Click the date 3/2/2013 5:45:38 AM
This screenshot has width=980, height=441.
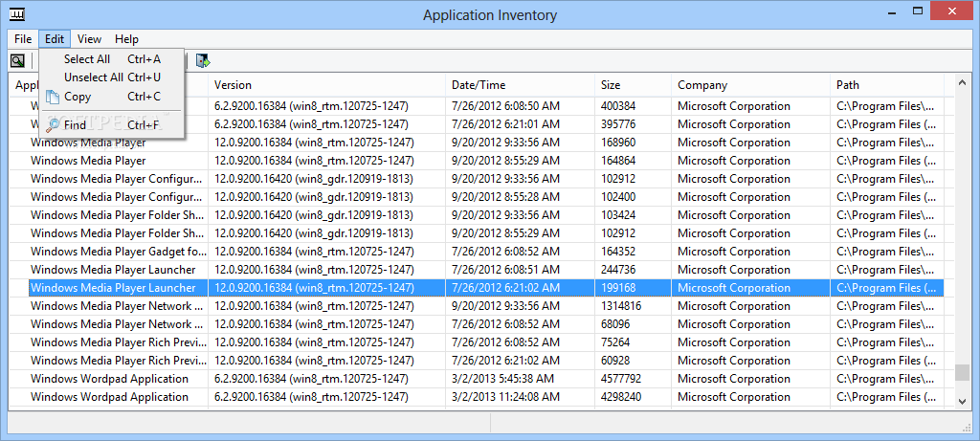click(502, 379)
